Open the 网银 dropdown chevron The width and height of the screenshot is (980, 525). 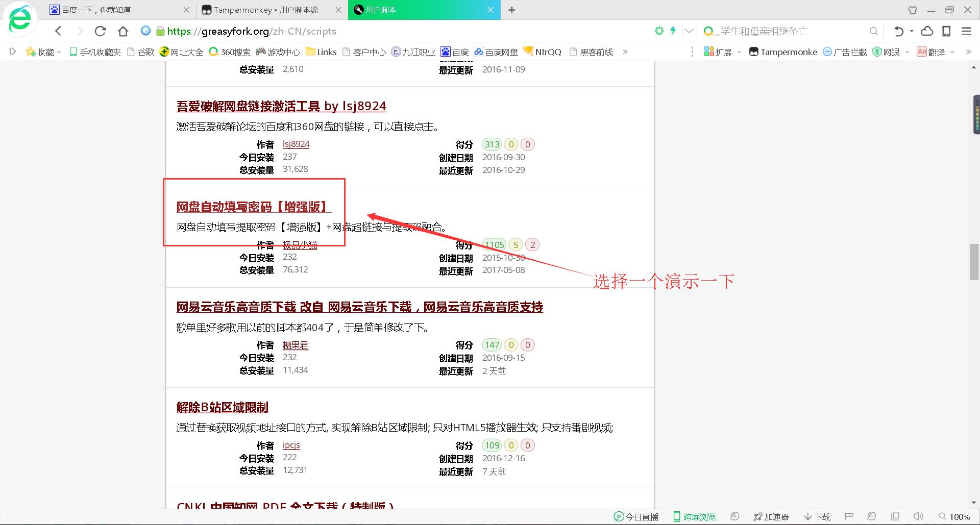pos(907,52)
